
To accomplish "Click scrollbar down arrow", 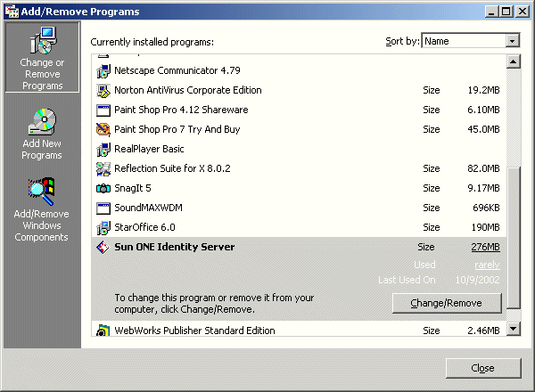I will [x=514, y=329].
